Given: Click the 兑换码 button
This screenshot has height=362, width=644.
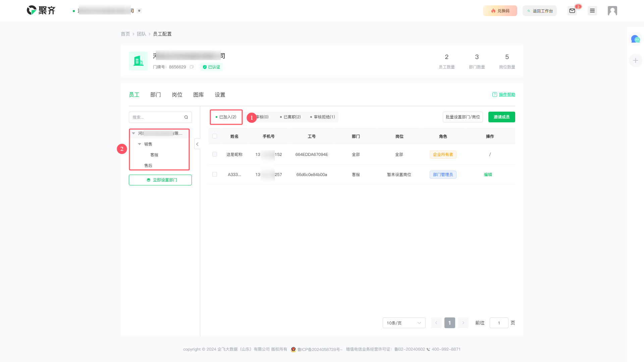Looking at the screenshot, I should click(x=500, y=11).
